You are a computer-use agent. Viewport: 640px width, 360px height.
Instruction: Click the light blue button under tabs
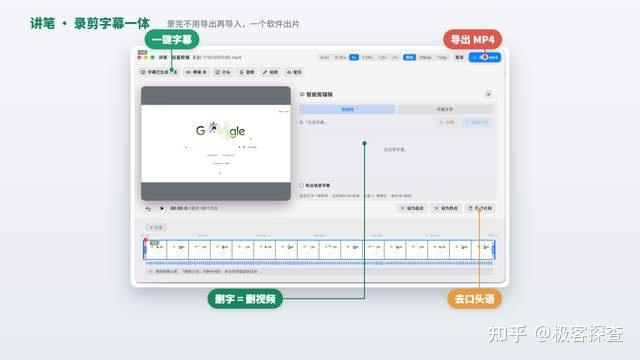coord(477,122)
